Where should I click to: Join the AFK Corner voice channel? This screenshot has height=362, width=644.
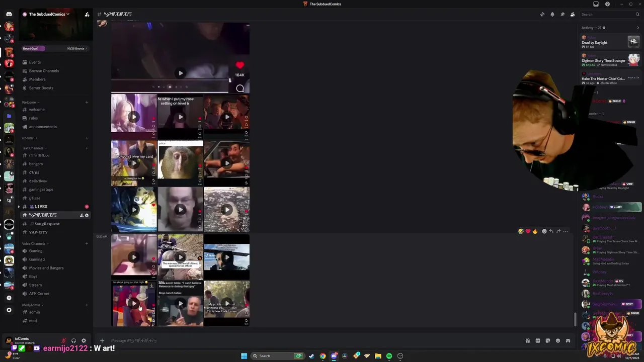coord(55,294)
